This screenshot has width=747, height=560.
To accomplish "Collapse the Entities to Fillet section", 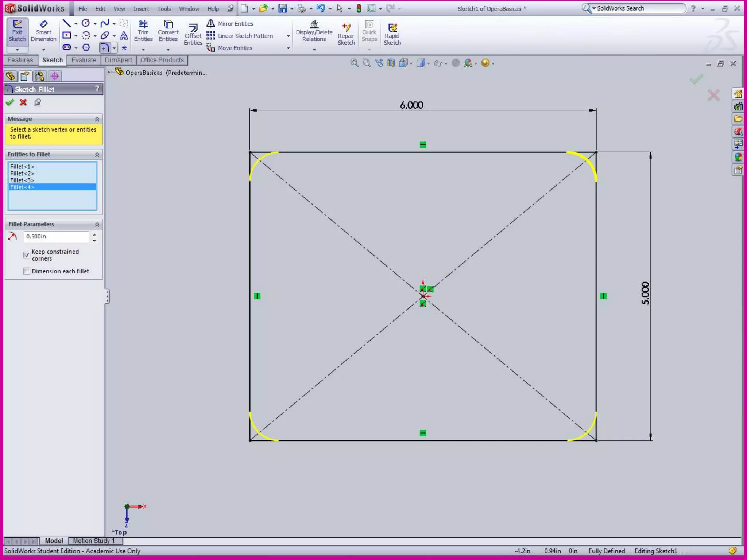I will (x=97, y=155).
